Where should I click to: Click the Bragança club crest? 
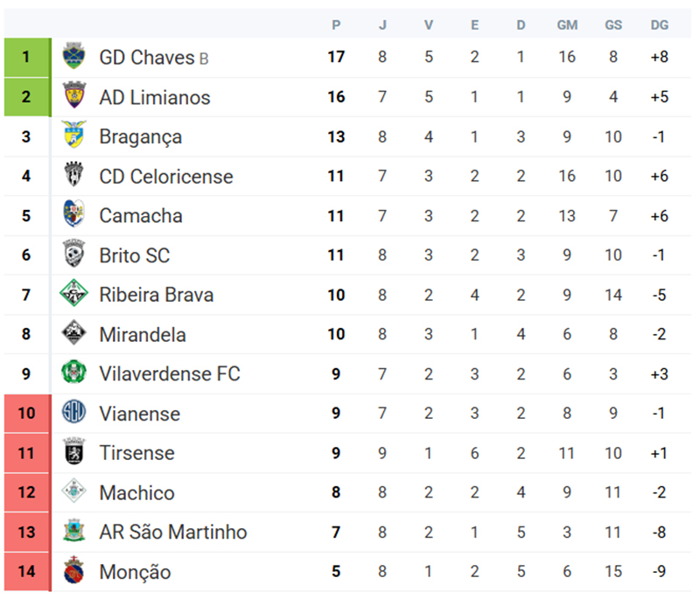point(74,136)
